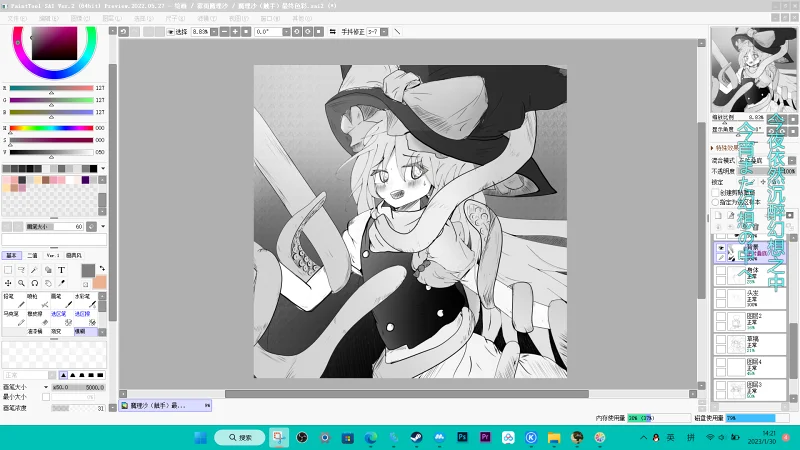Select the Text tool

[61, 270]
